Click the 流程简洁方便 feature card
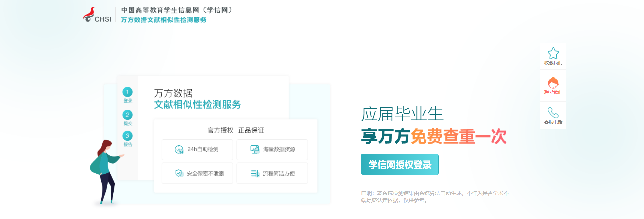Viewport: 644px width, 219px height. 272,173
